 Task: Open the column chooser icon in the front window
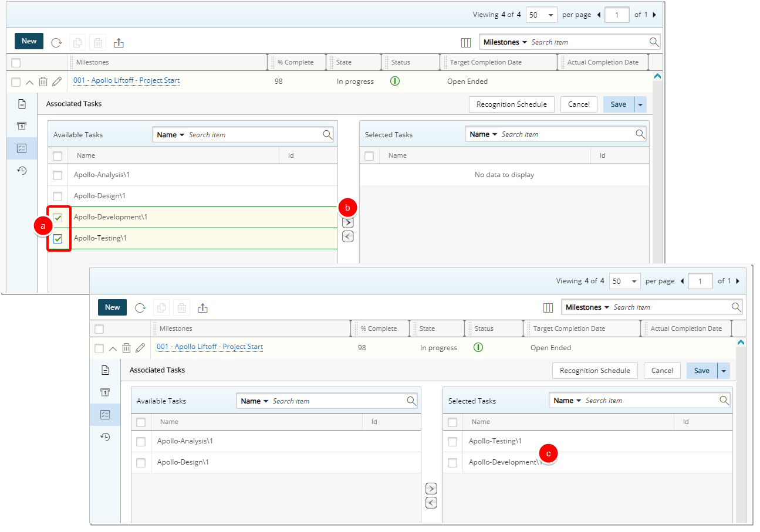click(x=548, y=307)
